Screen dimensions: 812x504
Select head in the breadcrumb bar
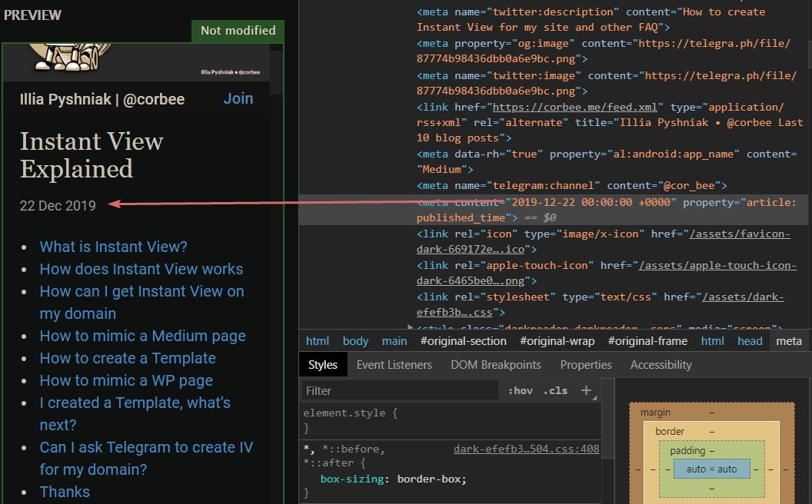click(x=750, y=341)
